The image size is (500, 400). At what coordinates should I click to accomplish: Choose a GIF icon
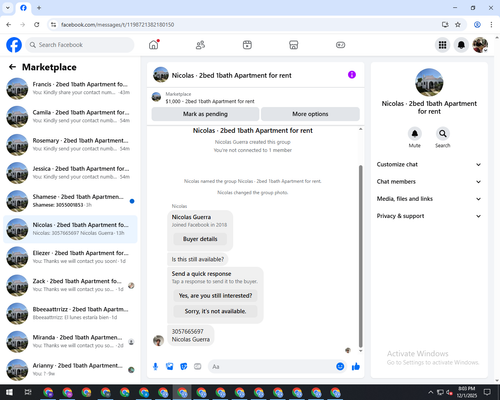pyautogui.click(x=198, y=367)
